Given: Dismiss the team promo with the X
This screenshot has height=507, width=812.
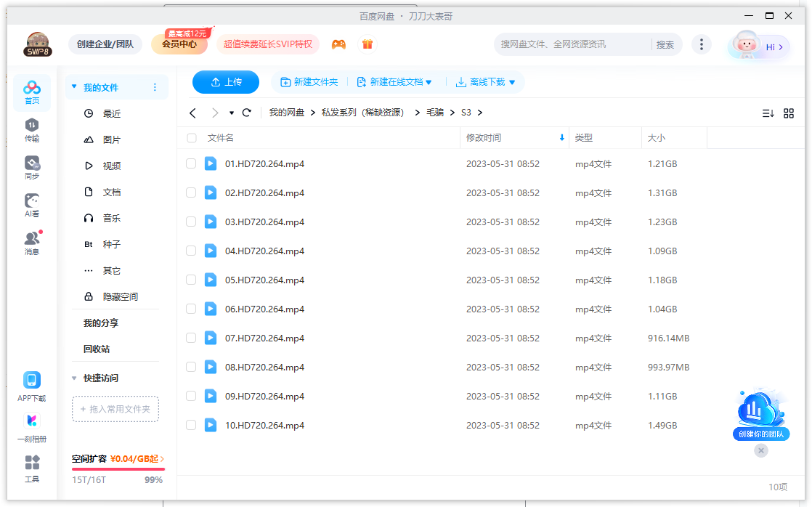Looking at the screenshot, I should tap(760, 450).
